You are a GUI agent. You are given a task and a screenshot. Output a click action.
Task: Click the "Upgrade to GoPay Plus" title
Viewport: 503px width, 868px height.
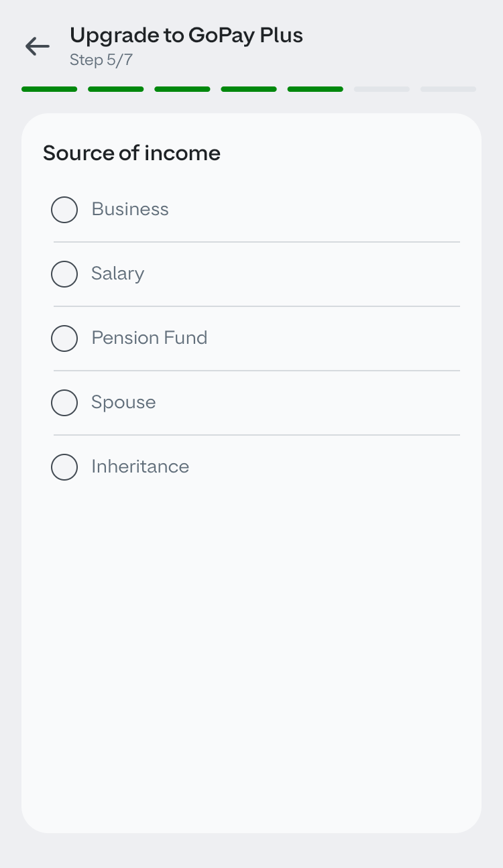pos(186,35)
